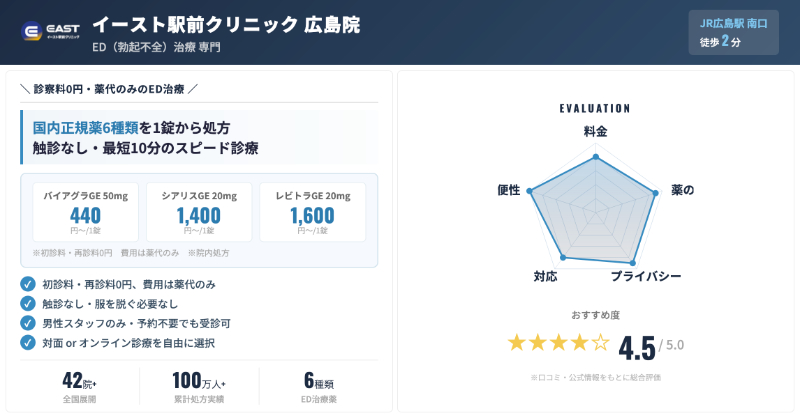Click the 料金 radar chart label
The width and height of the screenshot is (800, 418).
click(595, 131)
